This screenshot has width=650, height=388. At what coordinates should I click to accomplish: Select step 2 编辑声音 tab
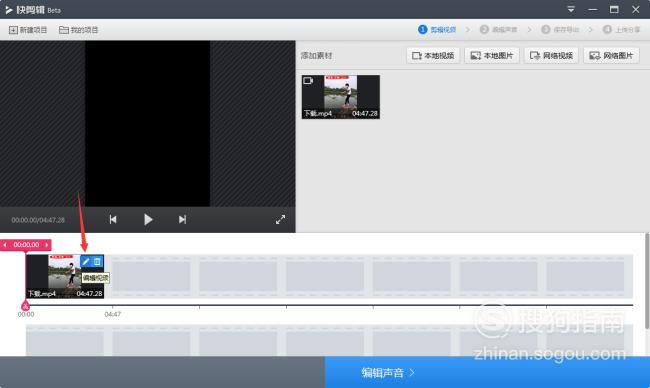coord(498,29)
